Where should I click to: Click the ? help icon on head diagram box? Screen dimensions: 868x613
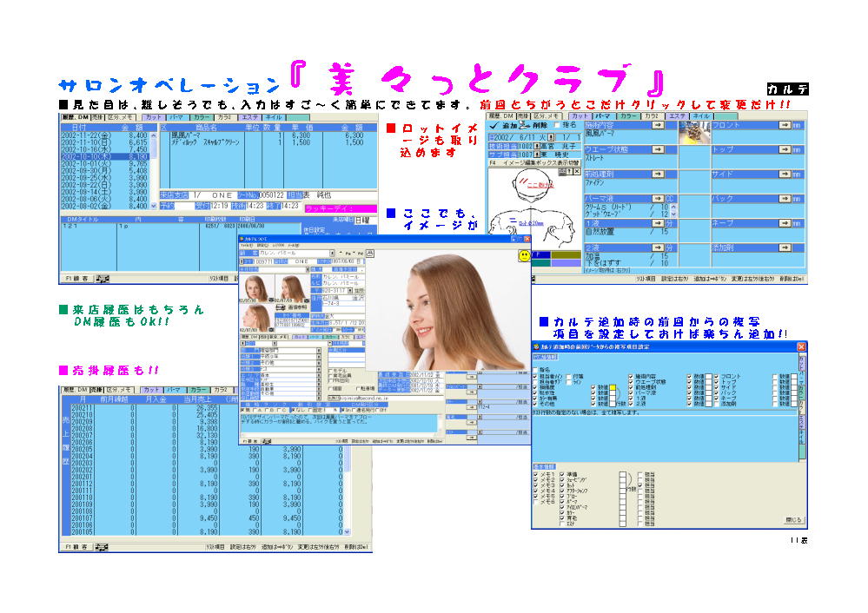click(570, 172)
